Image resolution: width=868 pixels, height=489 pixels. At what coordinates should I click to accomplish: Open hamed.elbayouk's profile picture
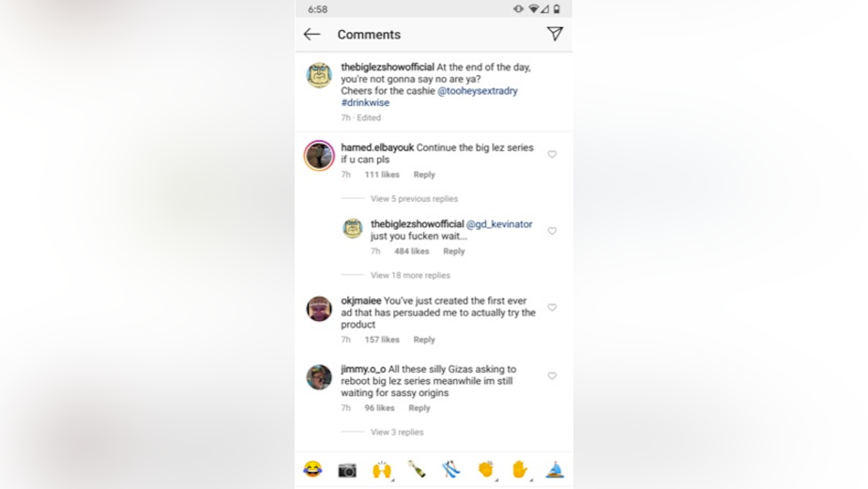(x=319, y=156)
